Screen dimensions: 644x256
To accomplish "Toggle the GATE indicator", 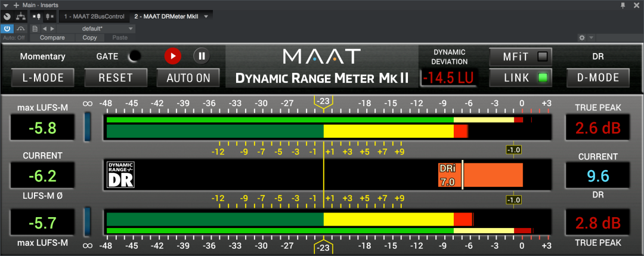I will [x=134, y=56].
